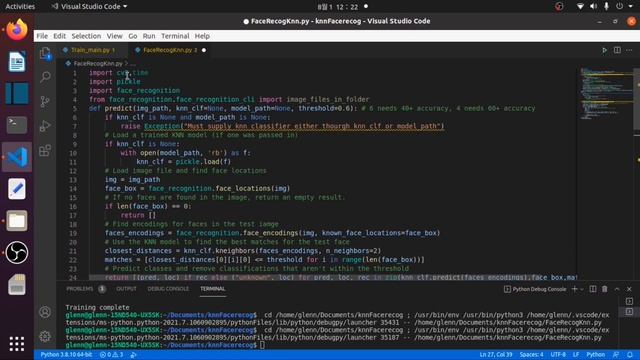The width and height of the screenshot is (640, 360).
Task: Open Go menu
Action: (133, 36)
